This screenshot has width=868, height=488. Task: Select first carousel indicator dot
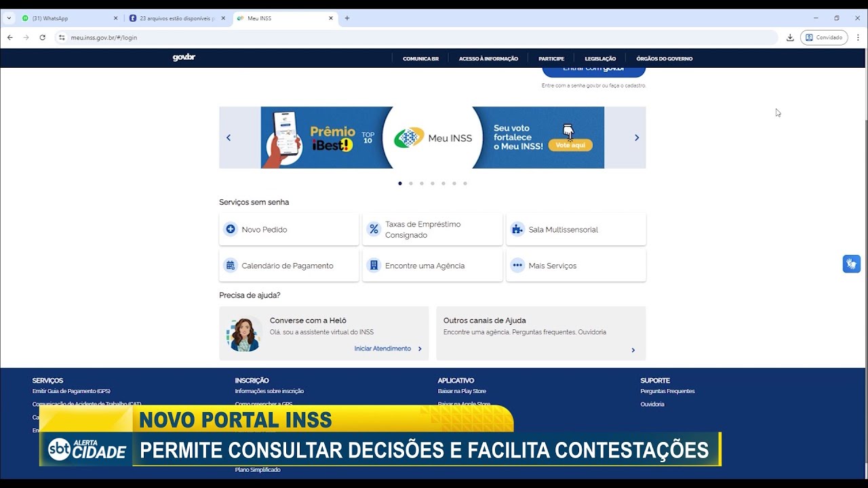click(x=400, y=183)
